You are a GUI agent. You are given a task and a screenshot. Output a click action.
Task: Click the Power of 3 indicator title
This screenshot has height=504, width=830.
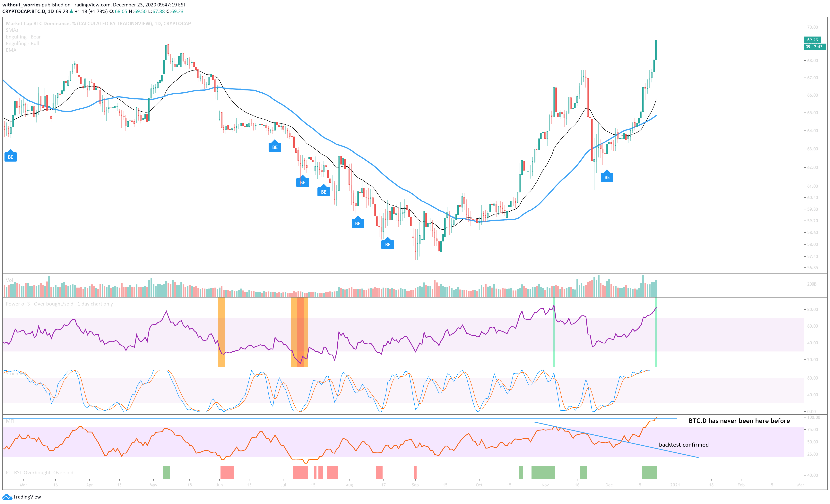click(x=59, y=304)
